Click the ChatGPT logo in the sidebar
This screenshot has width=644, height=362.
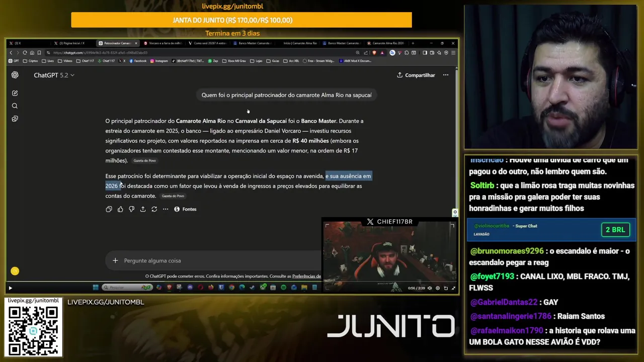(x=15, y=75)
